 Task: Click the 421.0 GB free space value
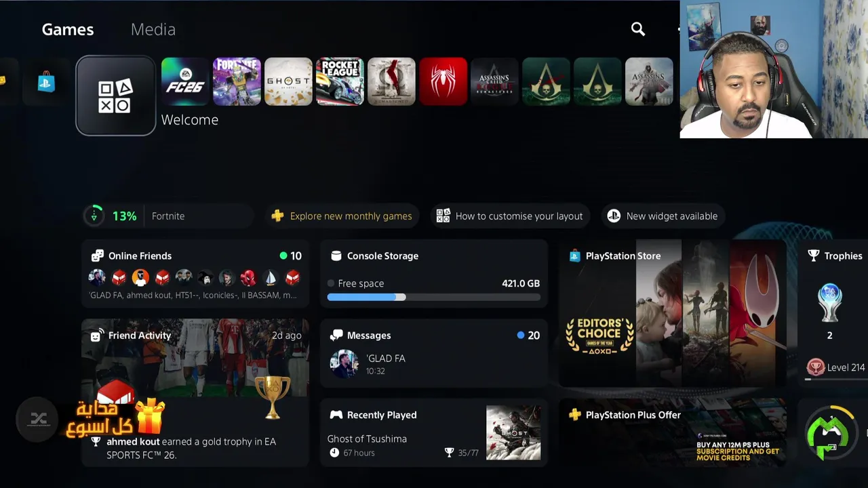click(x=521, y=283)
